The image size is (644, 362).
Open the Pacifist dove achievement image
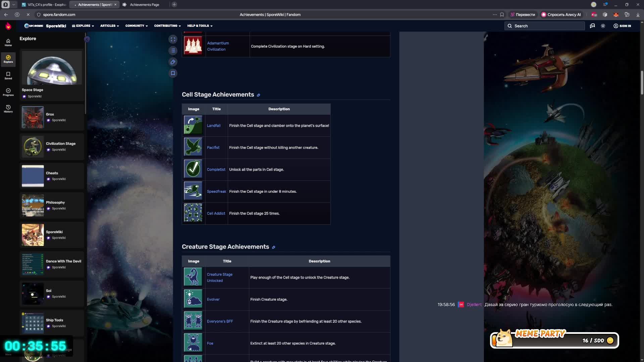[x=193, y=147]
